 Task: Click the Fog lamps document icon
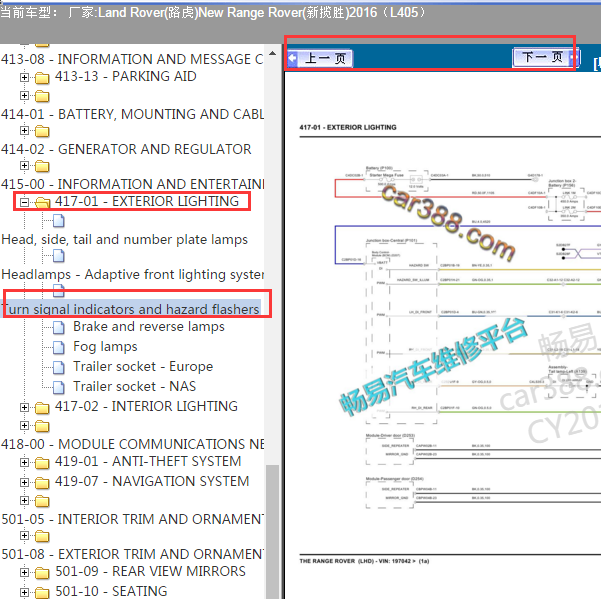point(59,347)
